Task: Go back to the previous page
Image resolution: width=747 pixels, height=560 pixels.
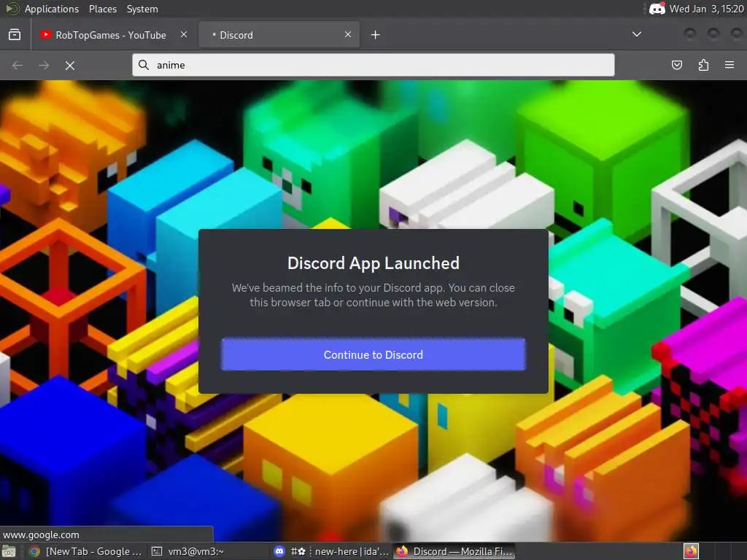Action: point(18,65)
